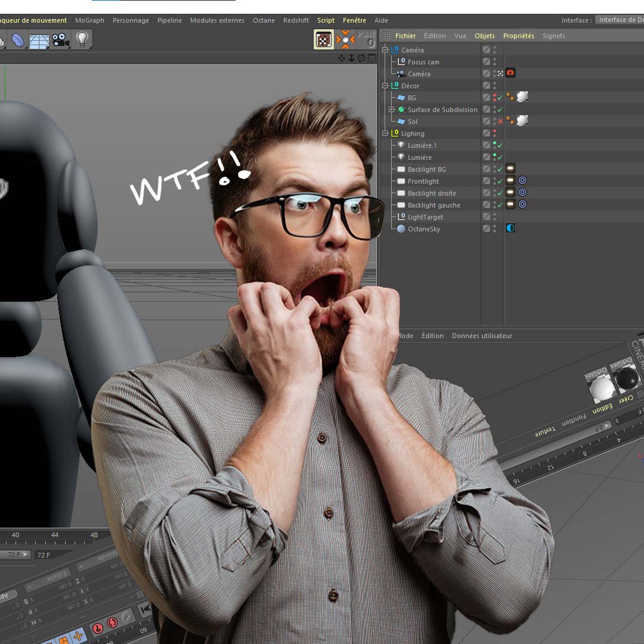The image size is (644, 644).
Task: Click the viewport rotate icon
Action: click(361, 58)
